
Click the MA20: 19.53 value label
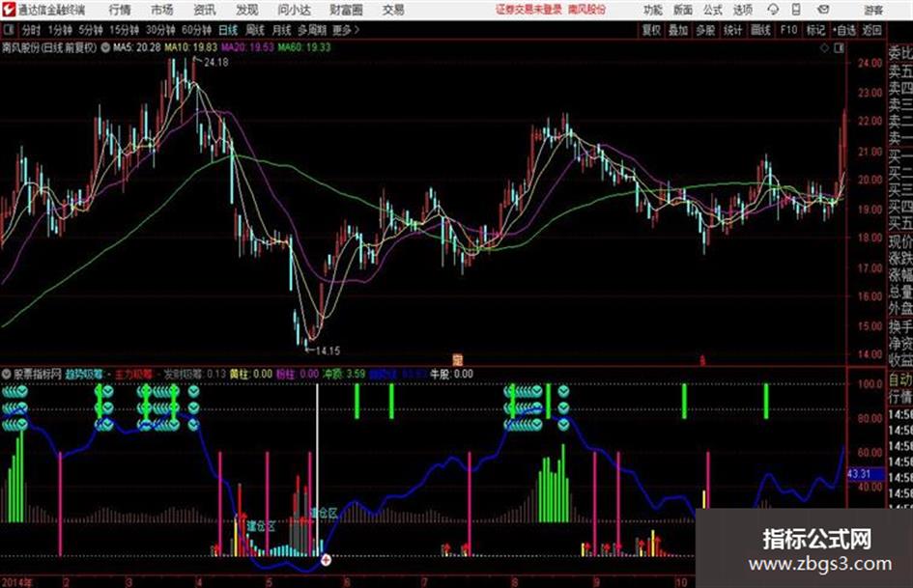click(x=247, y=47)
